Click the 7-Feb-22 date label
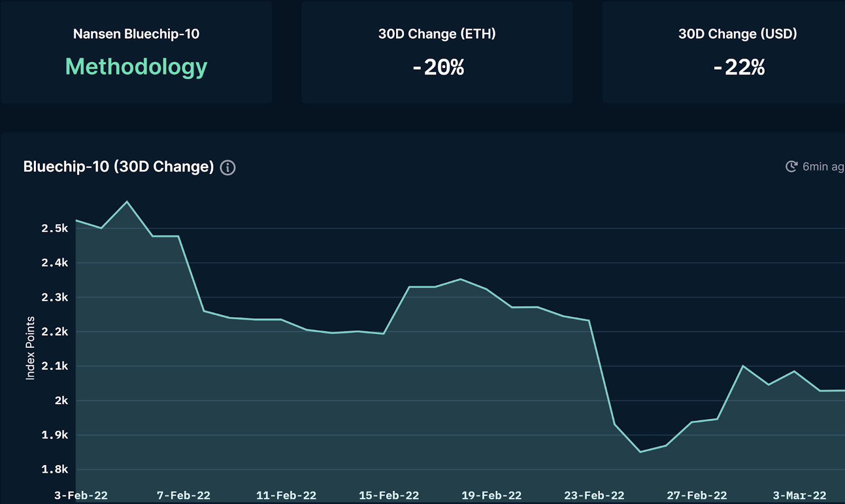Screen dimensions: 845x504 (x=183, y=496)
